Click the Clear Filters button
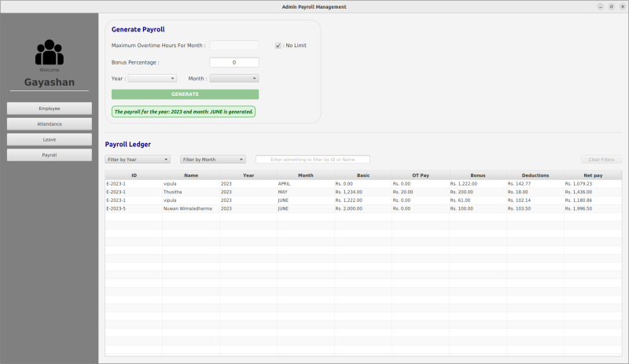The width and height of the screenshot is (629, 364). tap(601, 160)
